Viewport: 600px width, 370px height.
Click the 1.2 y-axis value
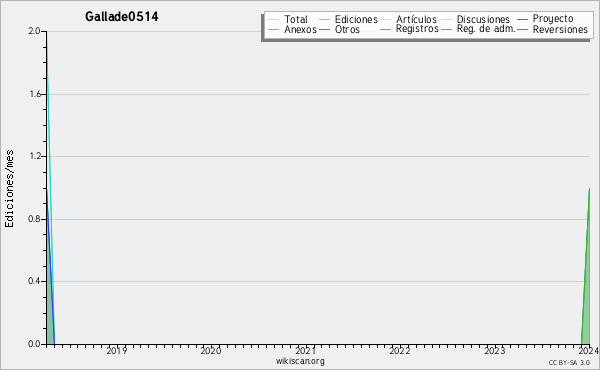point(34,156)
